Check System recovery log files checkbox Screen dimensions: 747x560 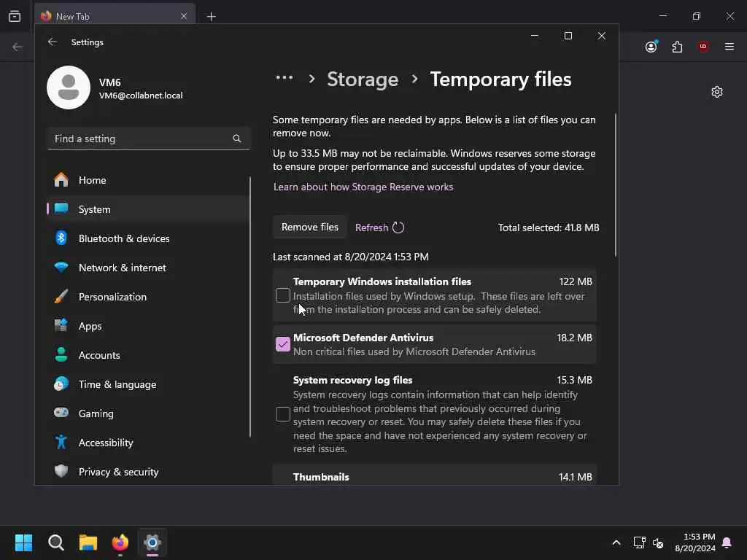coord(283,414)
